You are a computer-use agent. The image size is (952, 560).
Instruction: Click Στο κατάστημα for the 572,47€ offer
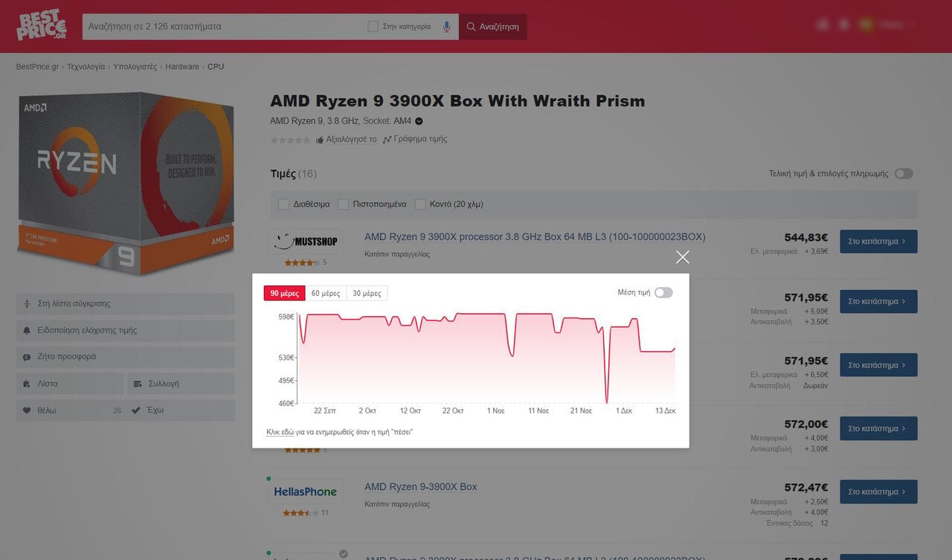[x=878, y=492]
